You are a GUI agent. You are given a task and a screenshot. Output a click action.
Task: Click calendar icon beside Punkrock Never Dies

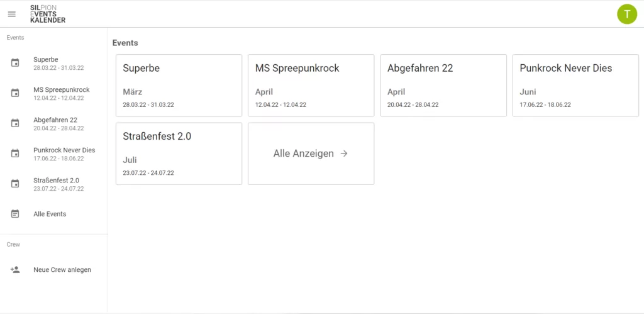click(x=15, y=154)
